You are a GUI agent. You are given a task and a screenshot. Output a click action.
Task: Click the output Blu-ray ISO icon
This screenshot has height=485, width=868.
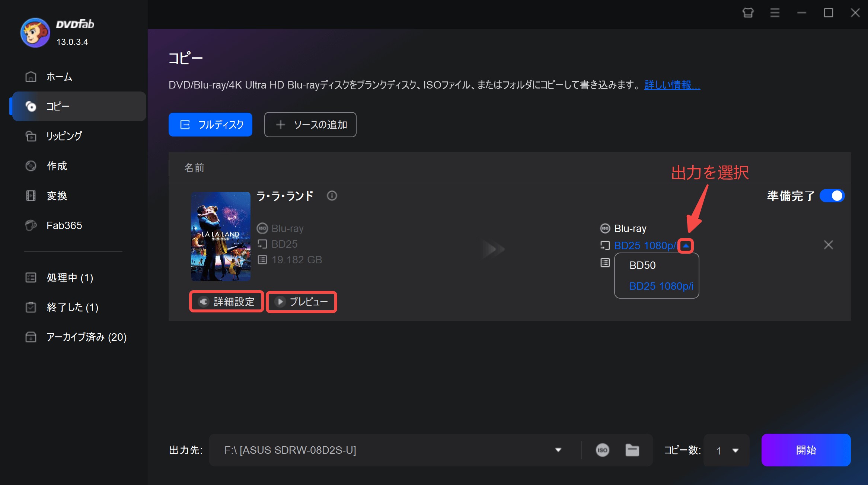tap(605, 228)
